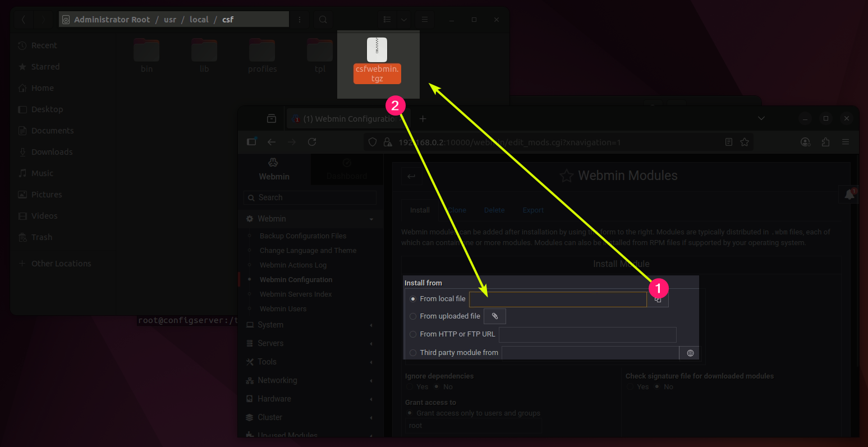The height and width of the screenshot is (447, 868).
Task: Reload the Webmin page in Firefox
Action: [x=312, y=142]
